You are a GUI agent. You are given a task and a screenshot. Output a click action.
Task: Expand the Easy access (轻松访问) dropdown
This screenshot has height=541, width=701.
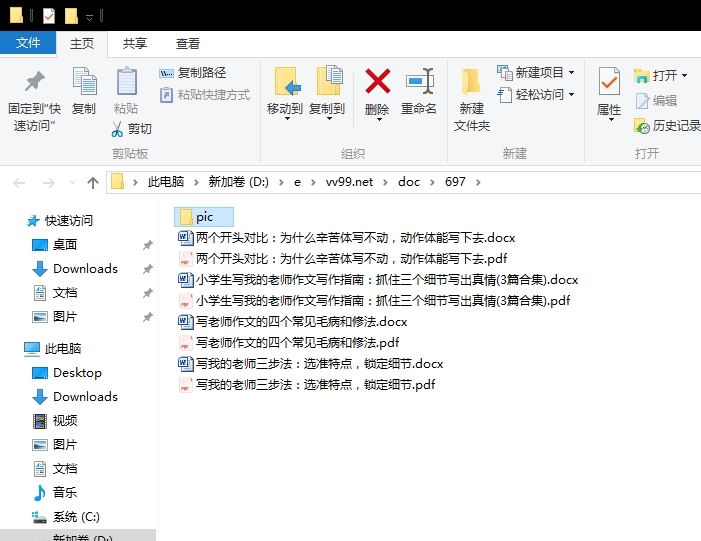click(x=571, y=95)
